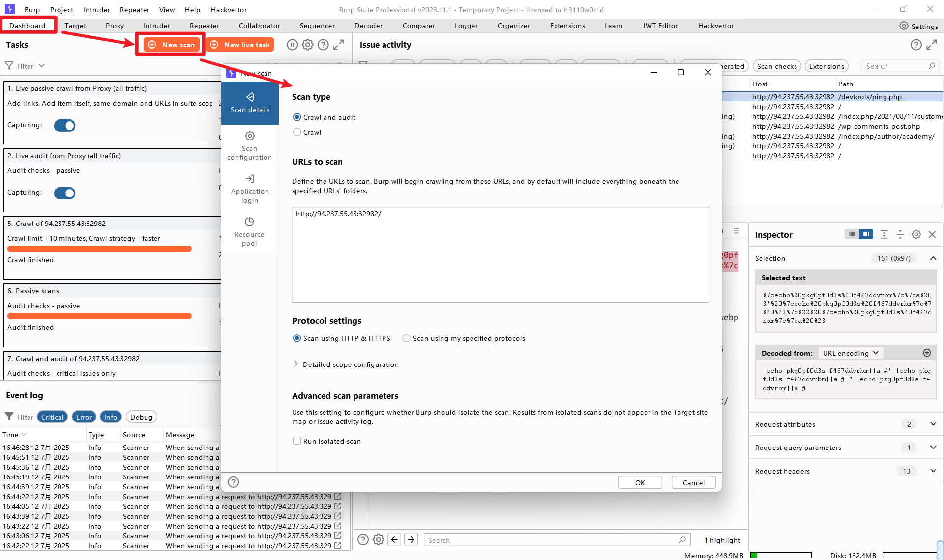Enable the Run isolated scan checkbox
Image resolution: width=944 pixels, height=560 pixels.
point(297,441)
